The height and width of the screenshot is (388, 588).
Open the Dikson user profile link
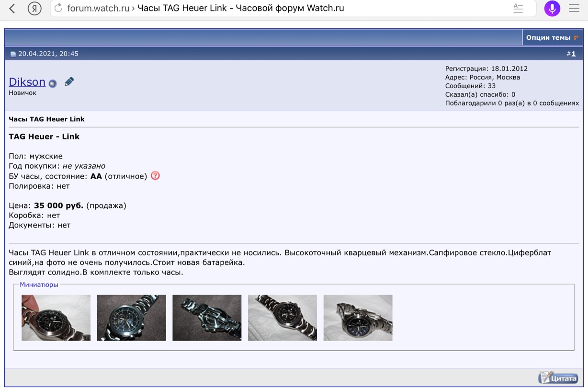27,82
